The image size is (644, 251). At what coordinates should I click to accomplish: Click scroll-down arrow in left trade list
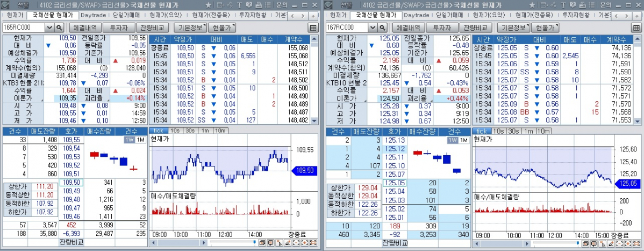[314, 121]
